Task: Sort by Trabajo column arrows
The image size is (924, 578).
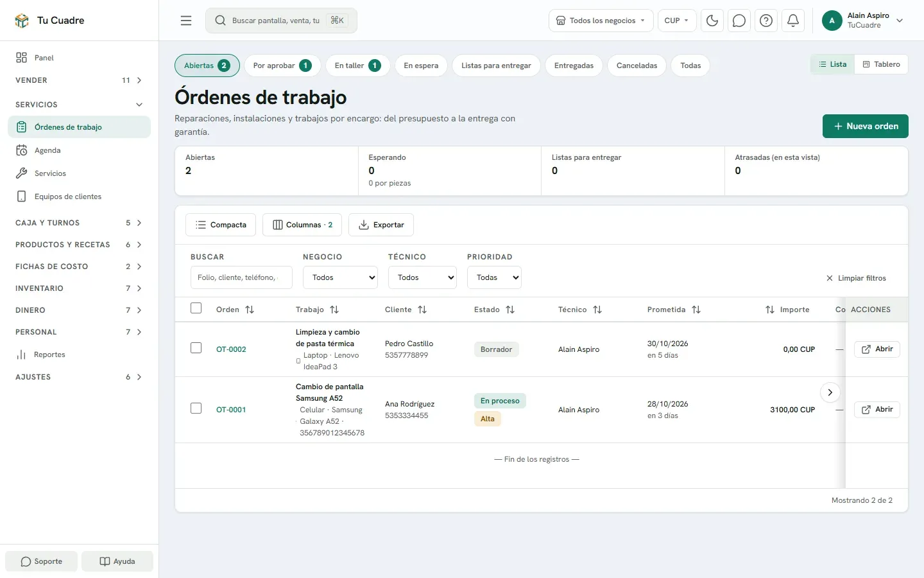Action: [x=334, y=310]
